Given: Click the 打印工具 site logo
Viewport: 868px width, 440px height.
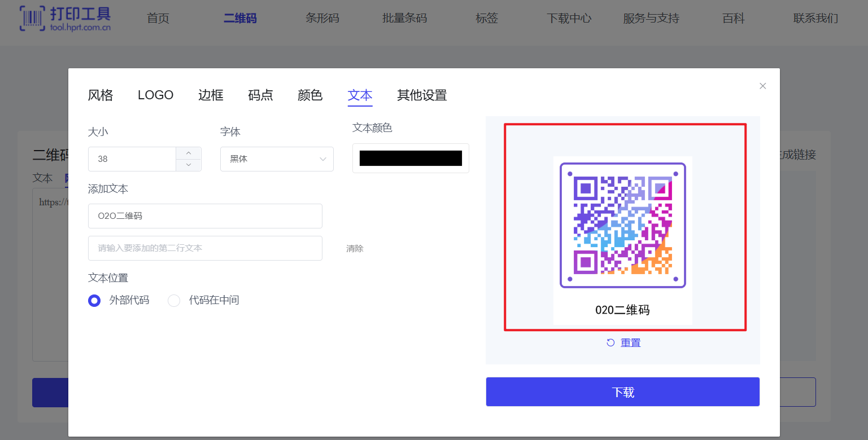Looking at the screenshot, I should click(66, 18).
